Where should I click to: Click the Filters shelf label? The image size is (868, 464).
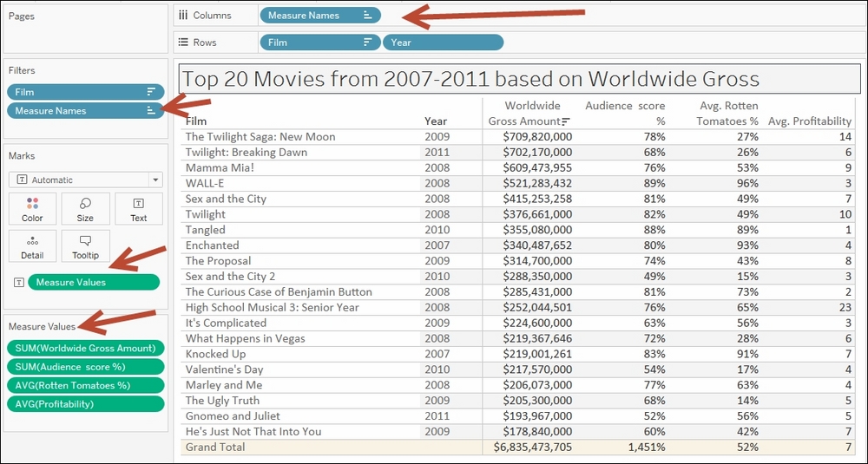tap(22, 70)
